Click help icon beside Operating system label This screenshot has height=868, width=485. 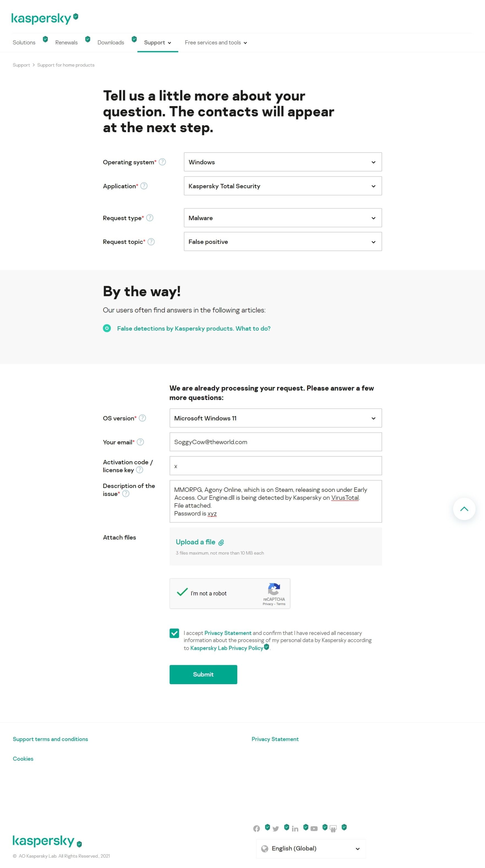point(162,162)
